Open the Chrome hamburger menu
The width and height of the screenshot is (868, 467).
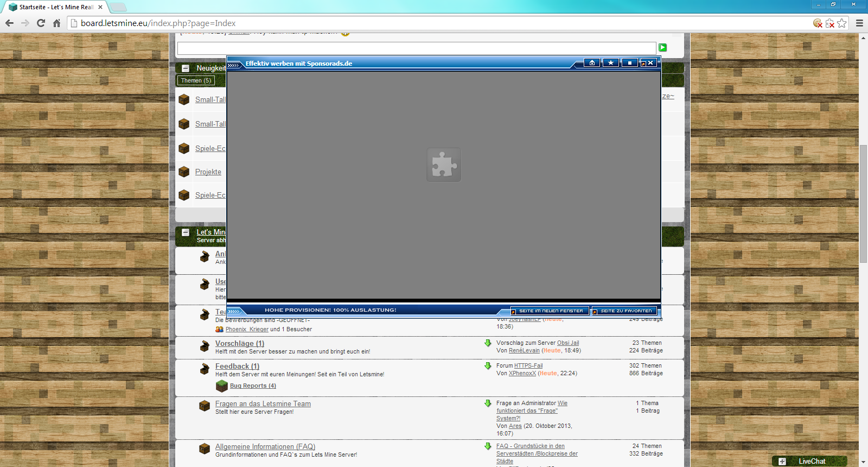click(859, 23)
